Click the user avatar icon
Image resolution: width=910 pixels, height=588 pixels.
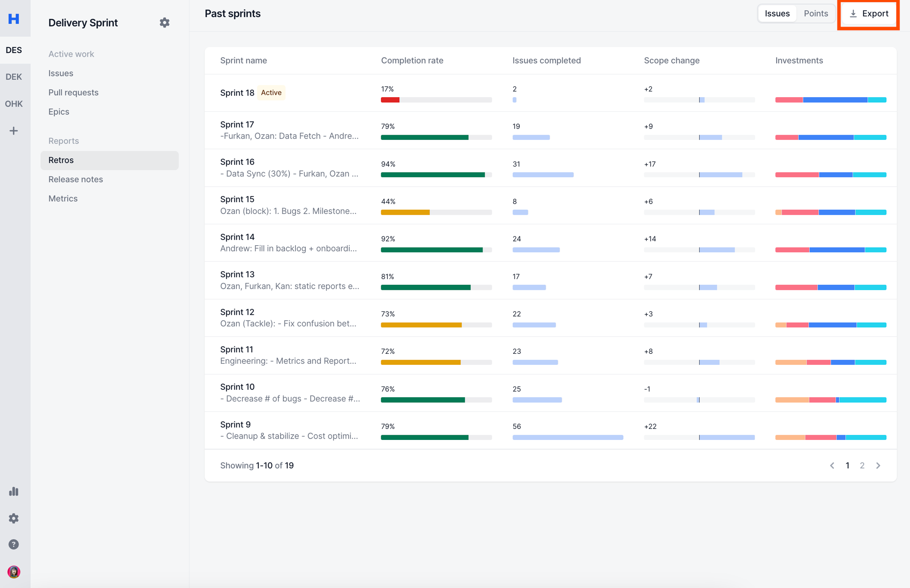click(x=14, y=571)
